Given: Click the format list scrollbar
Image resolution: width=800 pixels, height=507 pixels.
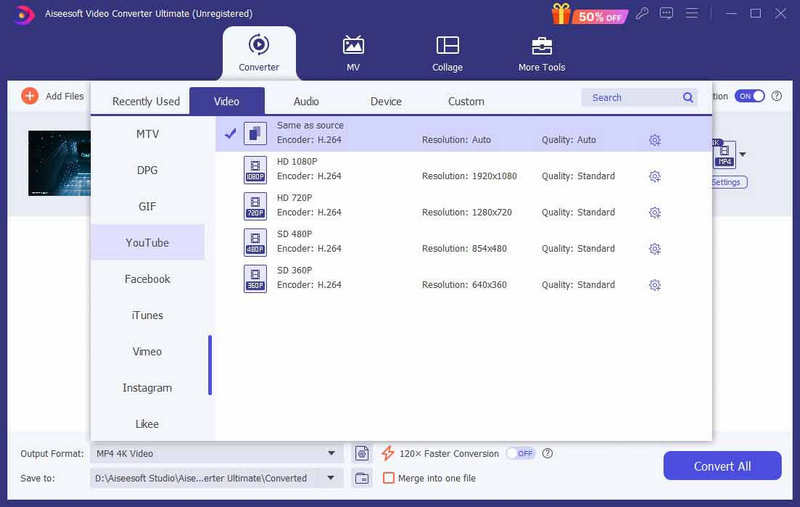Looking at the screenshot, I should [210, 365].
